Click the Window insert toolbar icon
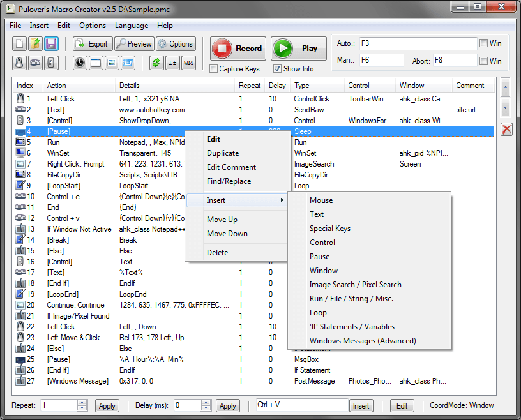The height and width of the screenshot is (420, 521). pyautogui.click(x=96, y=63)
